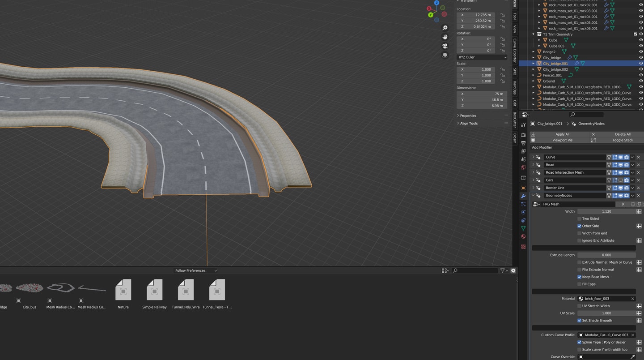Enable the Width from end checkbox
This screenshot has width=644, height=360.
click(579, 233)
